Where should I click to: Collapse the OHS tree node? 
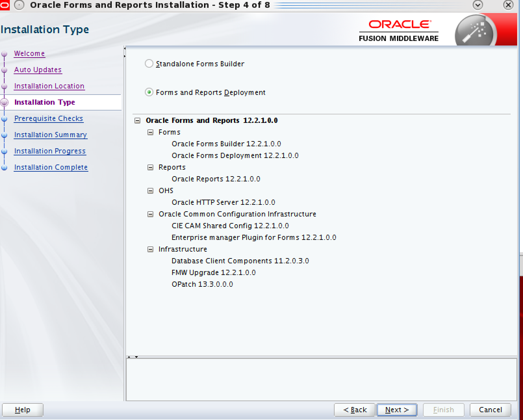[x=150, y=191]
